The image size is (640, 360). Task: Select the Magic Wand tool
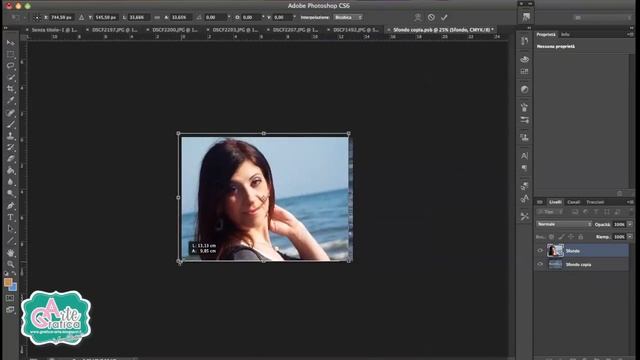pyautogui.click(x=11, y=77)
